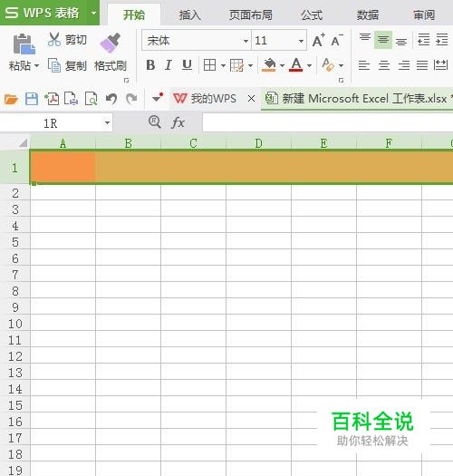Align text left
Screen dimensions: 453x476
tap(364, 65)
